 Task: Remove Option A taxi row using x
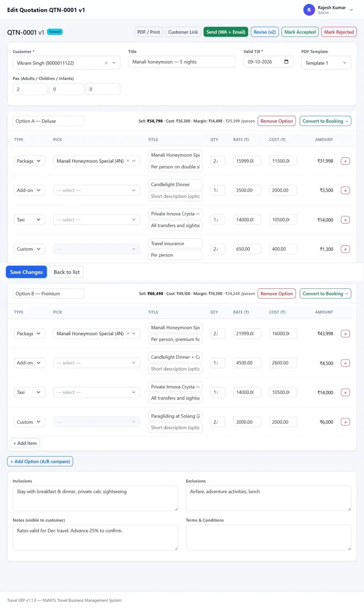[345, 220]
